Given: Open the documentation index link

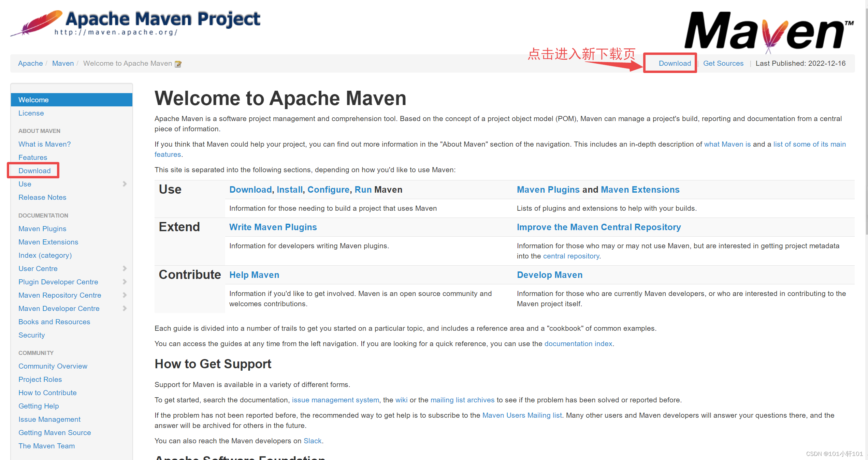Looking at the screenshot, I should [x=578, y=344].
